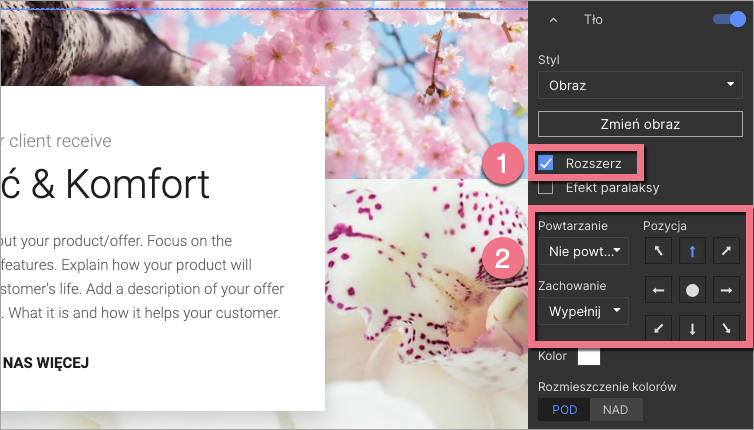This screenshot has width=754, height=430.
Task: Open the Styl dropdown showing Obraz
Action: (x=640, y=85)
